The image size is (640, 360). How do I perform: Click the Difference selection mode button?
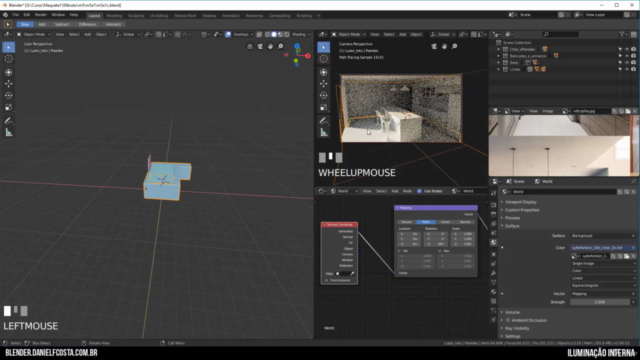click(x=87, y=24)
